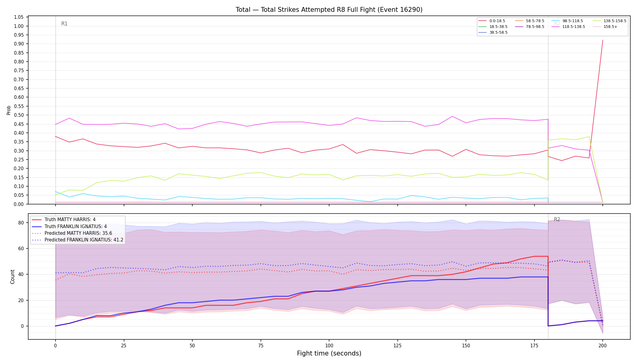This screenshot has width=637, height=364.
Task: Click Predicted MATTY HARRIS: 35.6 legend entry
Action: click(72, 233)
